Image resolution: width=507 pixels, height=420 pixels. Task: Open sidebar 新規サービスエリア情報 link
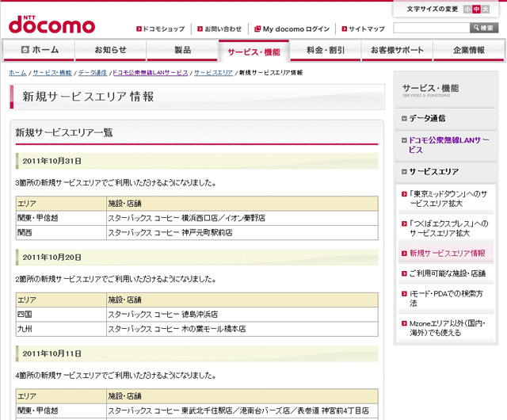(x=446, y=254)
